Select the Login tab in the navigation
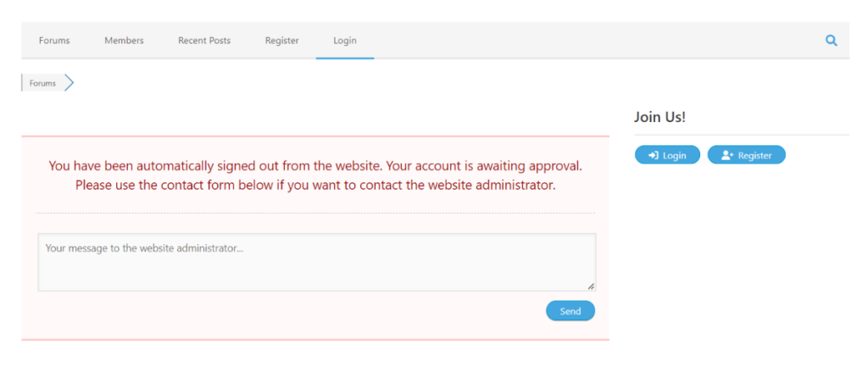This screenshot has width=868, height=372. [345, 41]
